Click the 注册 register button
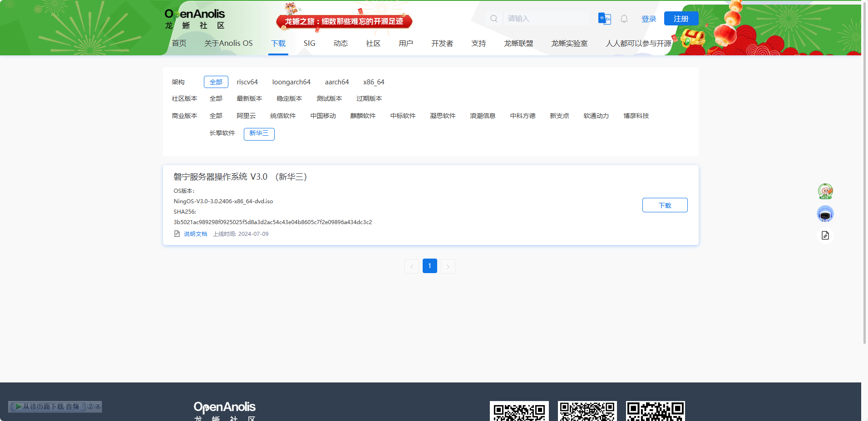The image size is (868, 421). pos(681,19)
